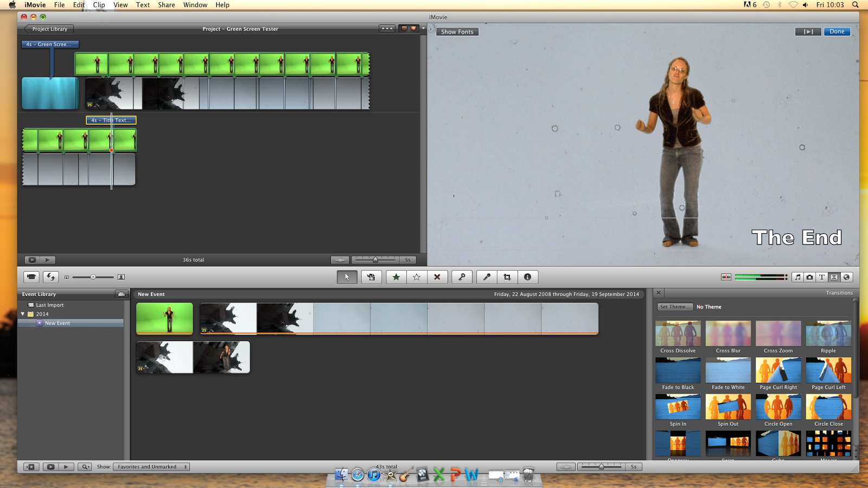Open the Inspector info button
Screen dimensions: 868x488
[x=527, y=277]
